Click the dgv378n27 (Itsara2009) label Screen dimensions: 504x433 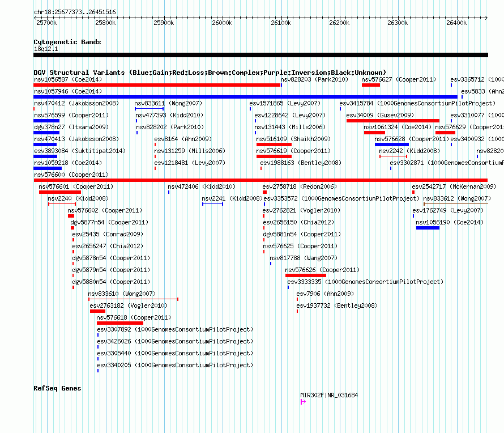(x=71, y=127)
